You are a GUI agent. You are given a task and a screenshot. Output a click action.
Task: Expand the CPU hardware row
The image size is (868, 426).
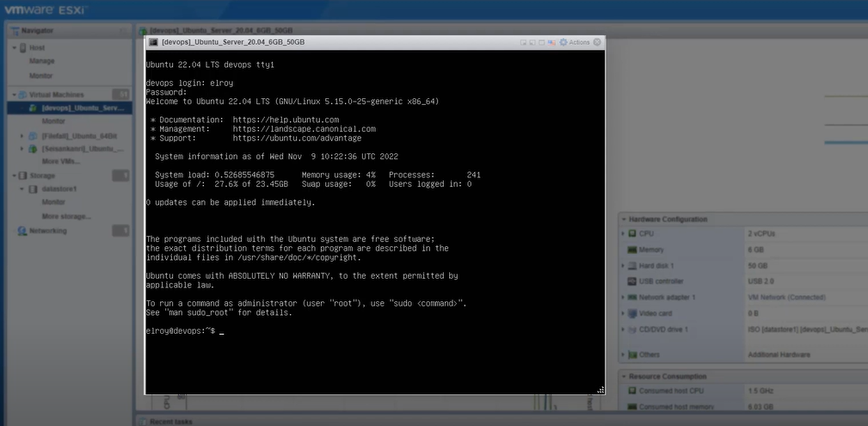point(624,234)
